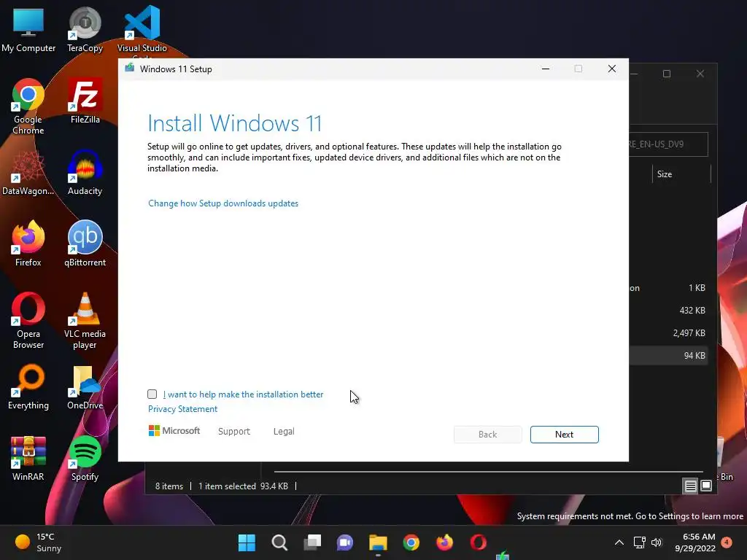Maximize the File Explorer window behind Setup
Screen dimensions: 747x560
[x=667, y=74]
